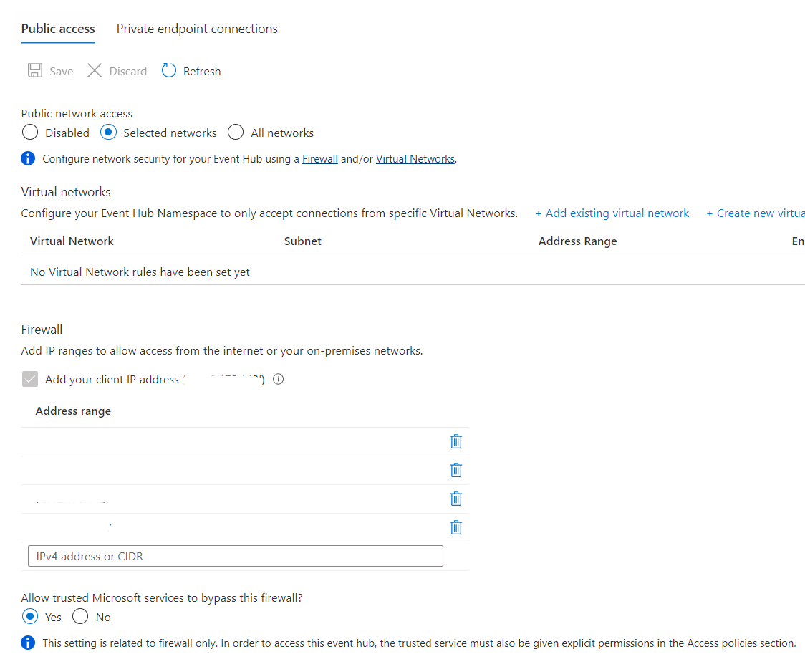This screenshot has width=805, height=672.
Task: Delete the third Address range entry
Action: tap(456, 499)
